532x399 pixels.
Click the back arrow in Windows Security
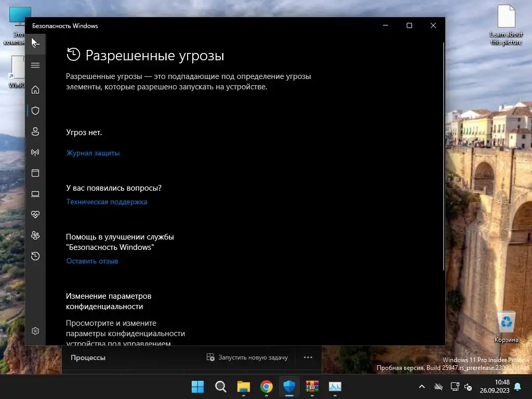coord(35,44)
